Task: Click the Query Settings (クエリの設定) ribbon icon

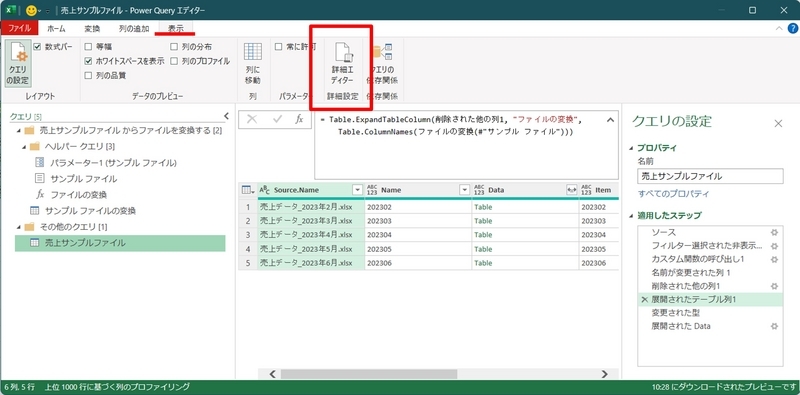Action: tap(18, 64)
